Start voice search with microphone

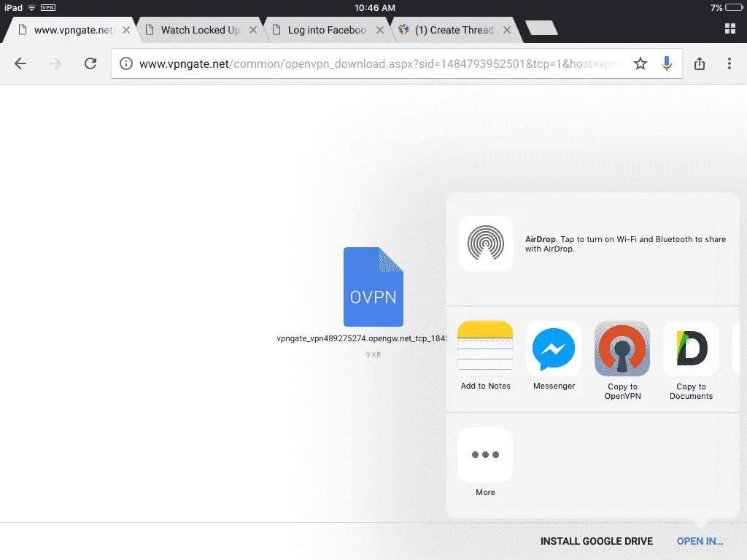(667, 63)
